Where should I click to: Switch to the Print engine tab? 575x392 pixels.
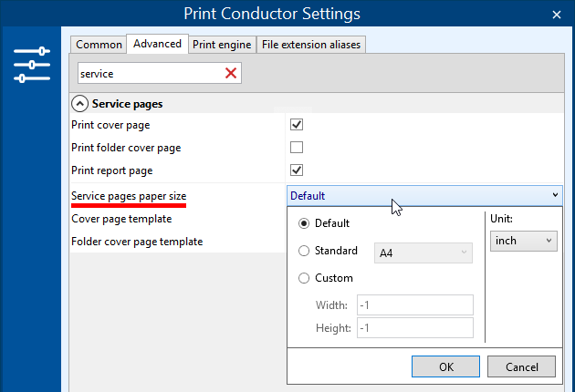[222, 45]
